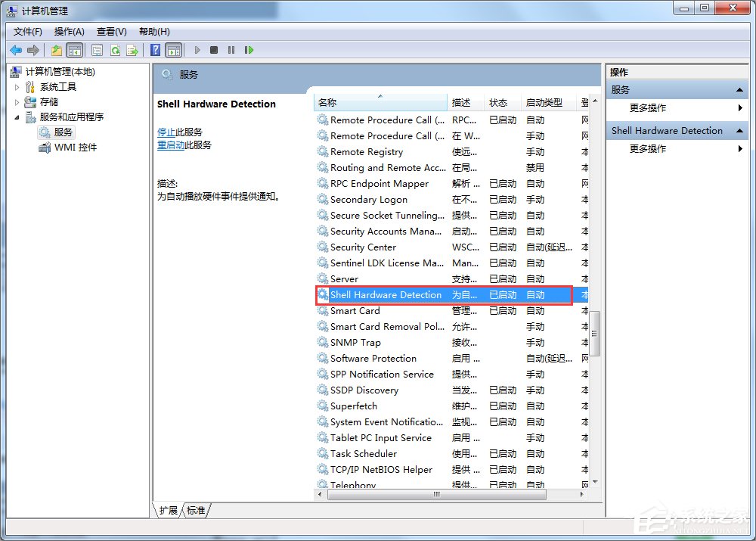Open help via the blue question mark icon
Viewport: 756px width, 541px height.
coord(155,50)
